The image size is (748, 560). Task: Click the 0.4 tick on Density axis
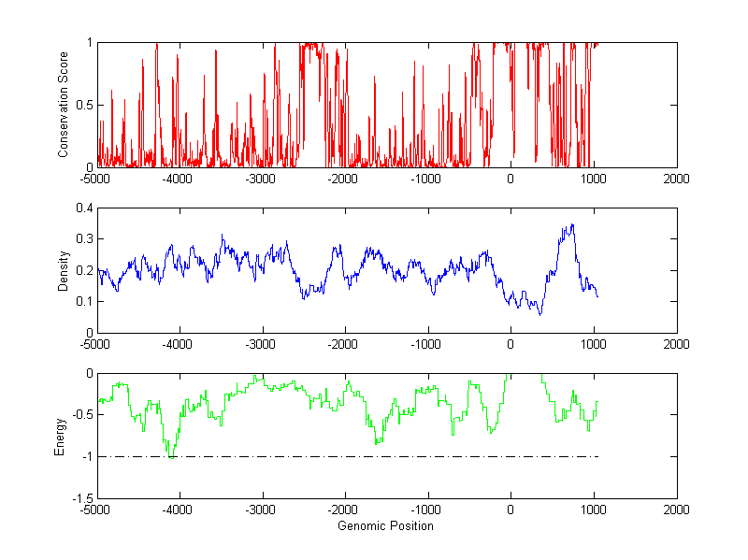[x=82, y=208]
